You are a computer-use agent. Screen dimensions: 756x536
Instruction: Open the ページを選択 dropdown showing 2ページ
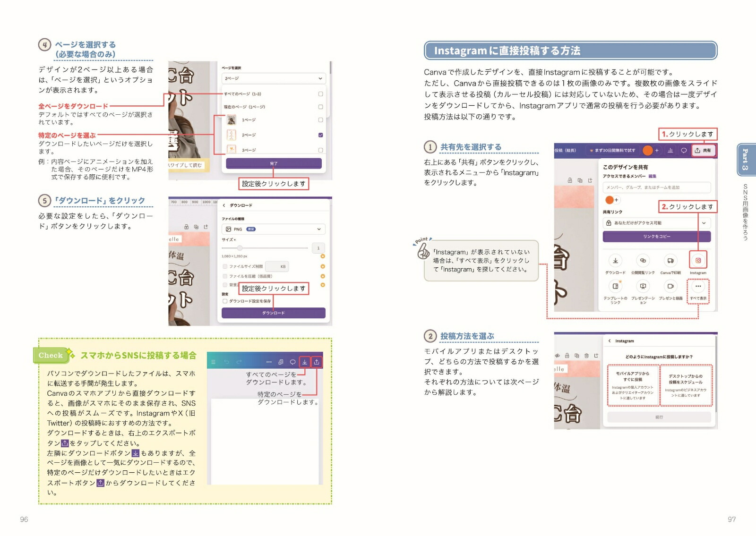pos(274,78)
